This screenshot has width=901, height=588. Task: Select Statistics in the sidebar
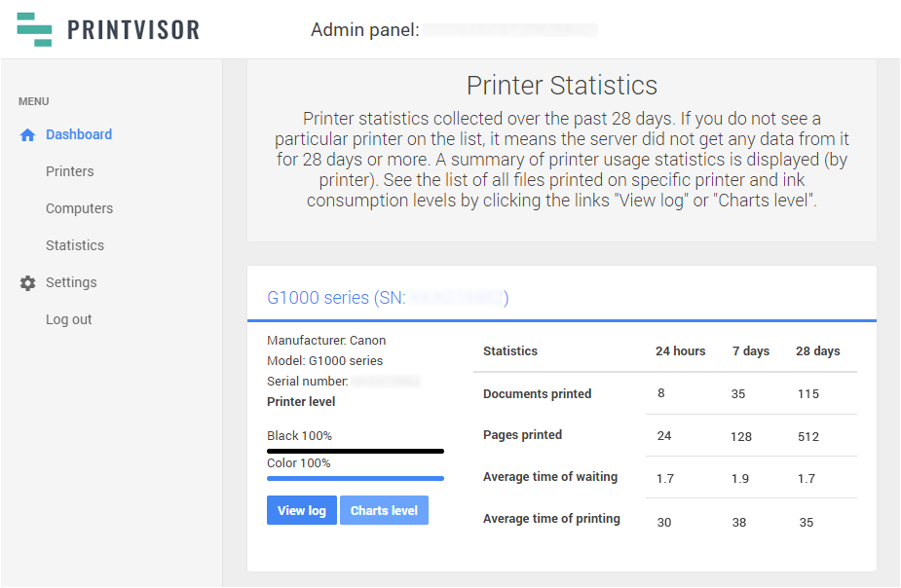[75, 246]
